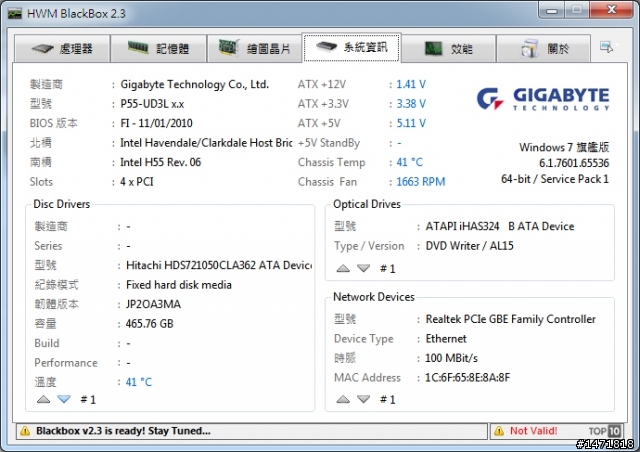Switch to the 效能 performance tab
The height and width of the screenshot is (452, 640).
pos(449,49)
